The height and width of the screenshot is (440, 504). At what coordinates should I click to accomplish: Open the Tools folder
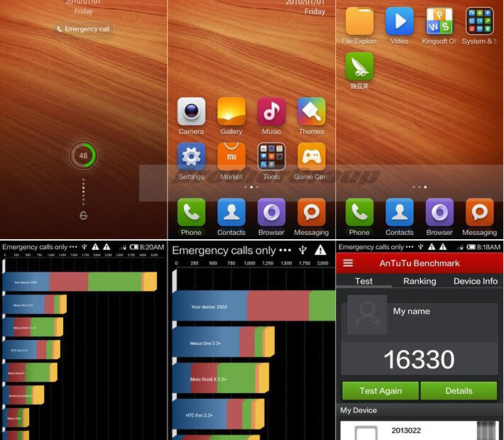pyautogui.click(x=271, y=157)
